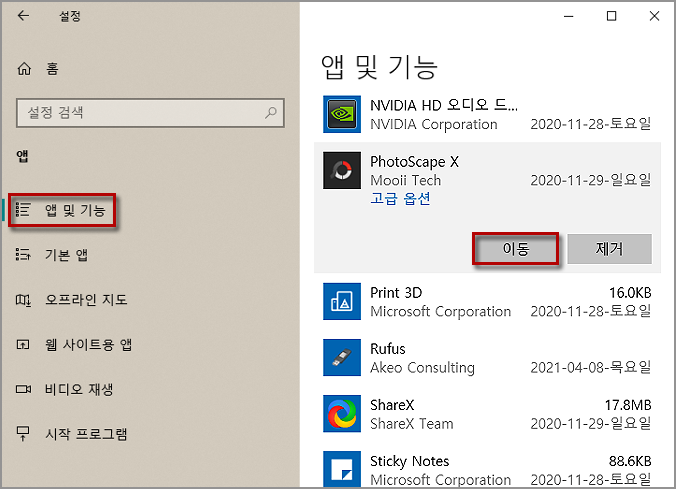Open 오프라인 지도 settings page
Image resolution: width=676 pixels, height=489 pixels.
tap(86, 299)
